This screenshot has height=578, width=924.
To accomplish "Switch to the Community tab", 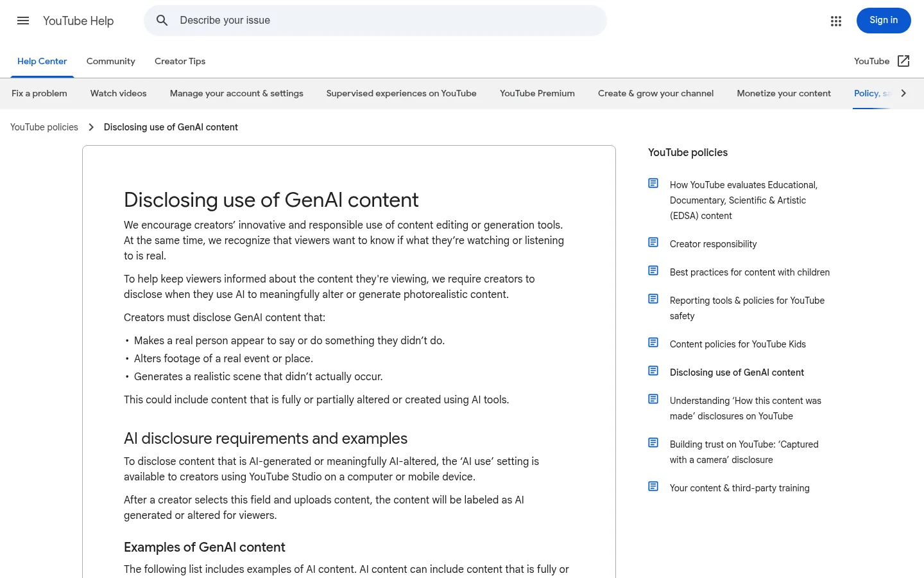I will (111, 61).
